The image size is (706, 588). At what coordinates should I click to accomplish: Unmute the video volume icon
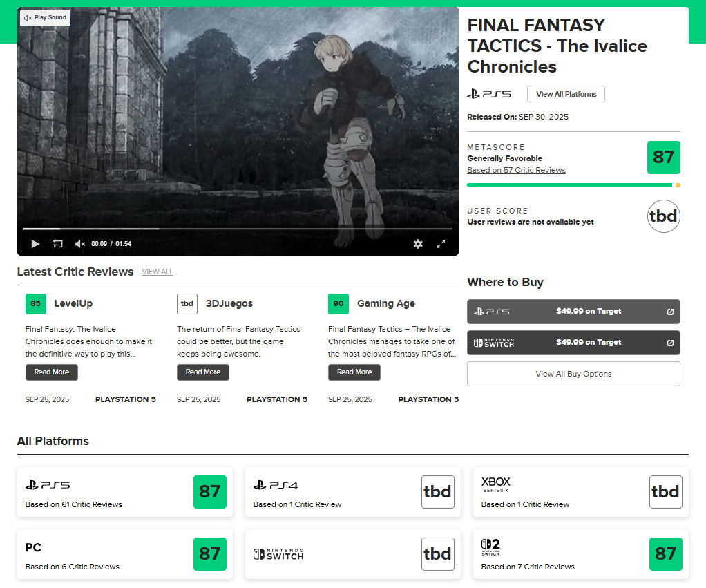[x=79, y=244]
